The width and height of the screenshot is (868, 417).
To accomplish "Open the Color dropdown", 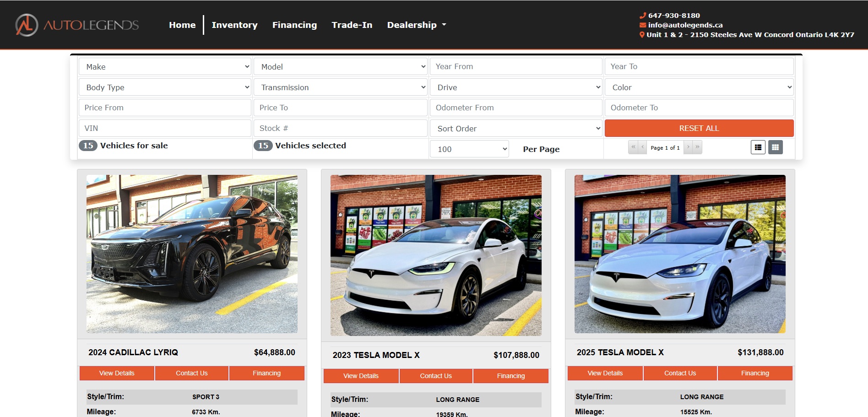I will 699,87.
